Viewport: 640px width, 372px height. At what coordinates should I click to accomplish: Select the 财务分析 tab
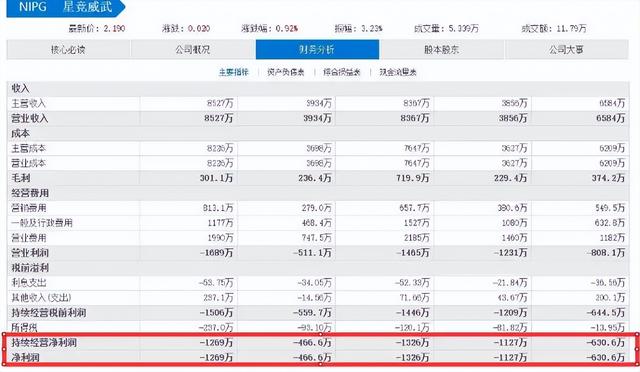317,49
